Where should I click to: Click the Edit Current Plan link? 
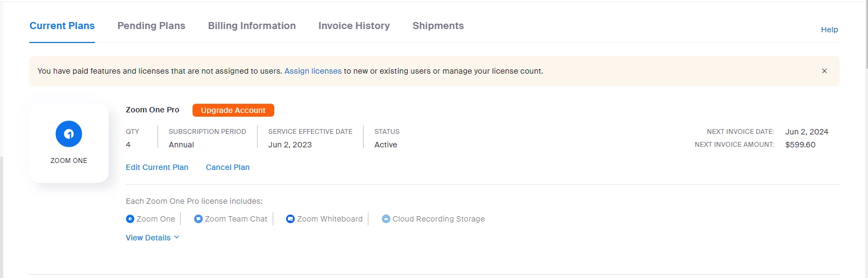point(157,167)
